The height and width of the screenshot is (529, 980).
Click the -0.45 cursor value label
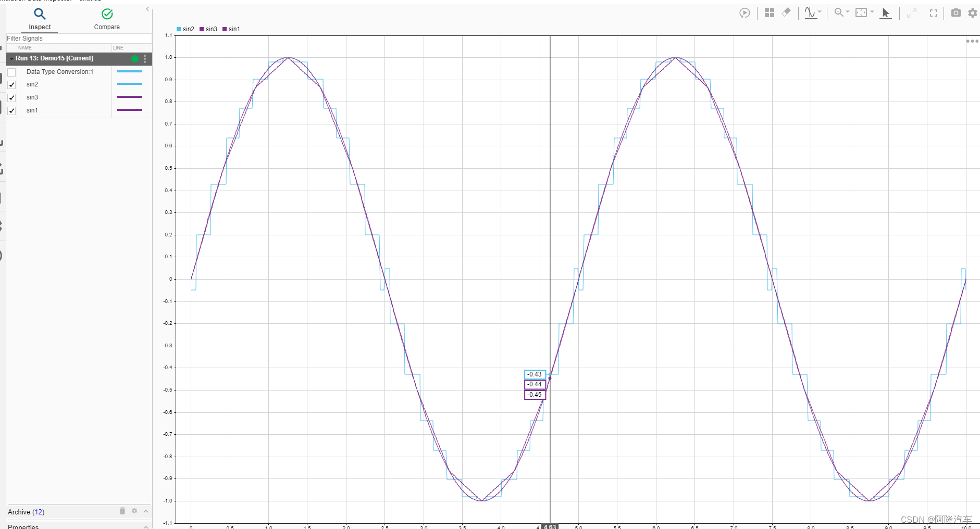pyautogui.click(x=535, y=395)
